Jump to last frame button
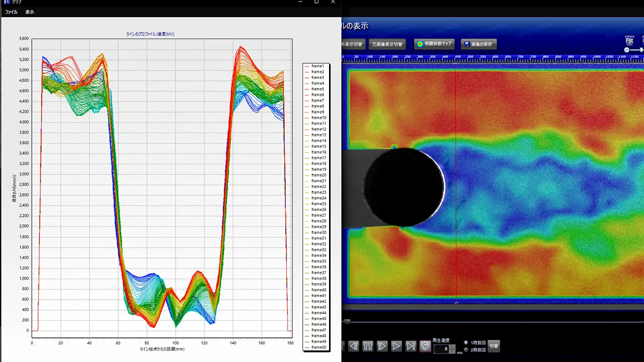Screen dimensions: 644x362 411,346
